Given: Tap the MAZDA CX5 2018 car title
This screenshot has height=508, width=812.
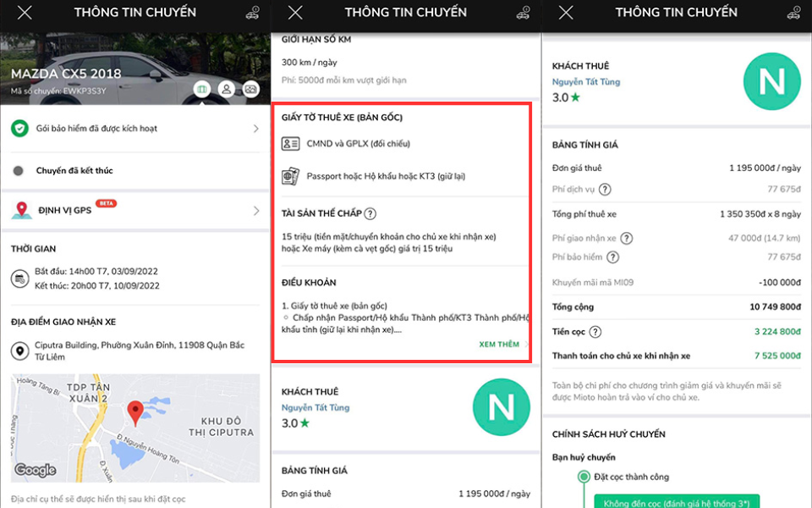Looking at the screenshot, I should 66,74.
